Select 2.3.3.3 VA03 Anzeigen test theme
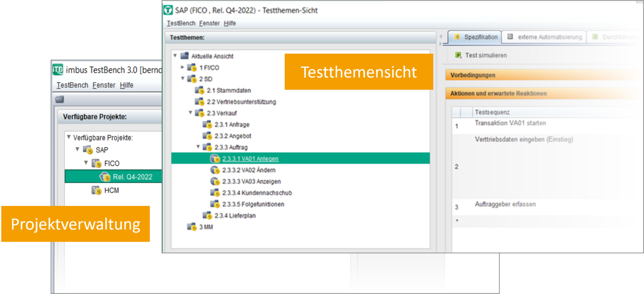 click(x=252, y=181)
